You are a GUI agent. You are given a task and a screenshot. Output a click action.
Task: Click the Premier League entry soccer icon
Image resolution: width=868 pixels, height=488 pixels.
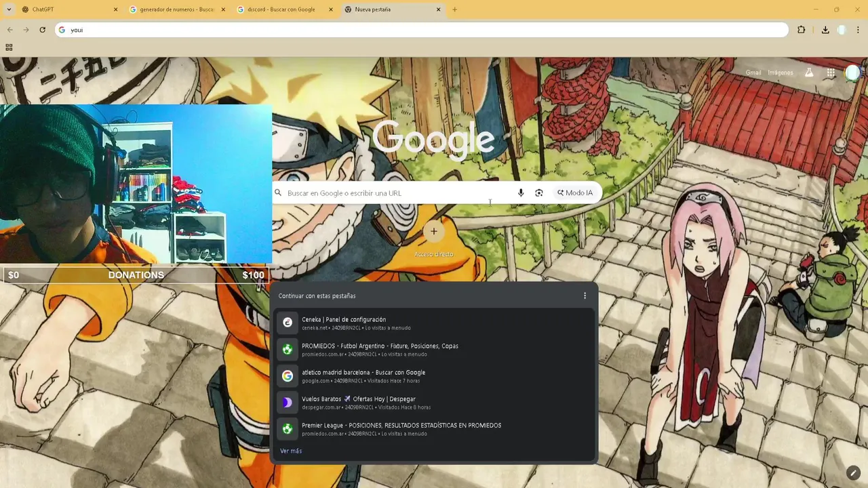(x=288, y=429)
